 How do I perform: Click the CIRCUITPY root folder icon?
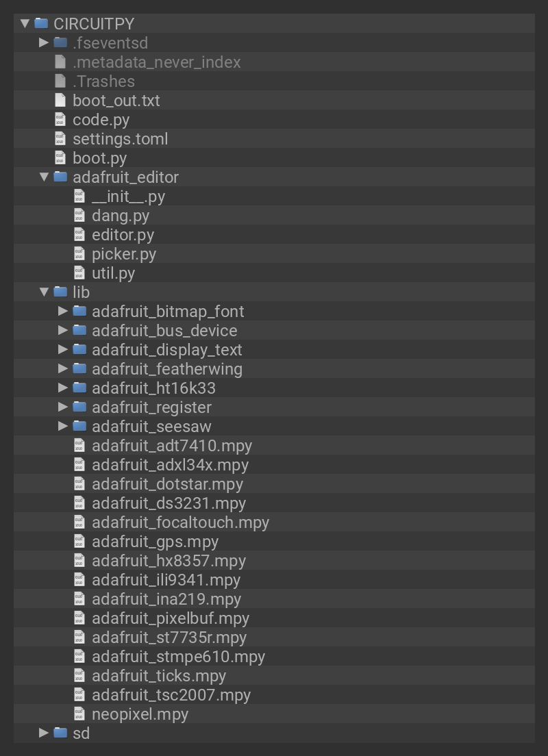tap(41, 23)
